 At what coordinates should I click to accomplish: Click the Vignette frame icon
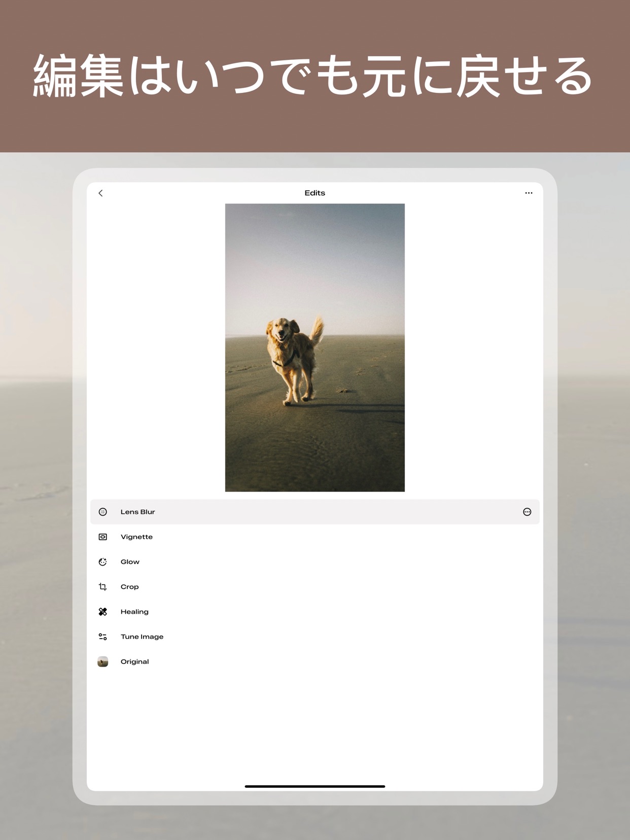103,537
